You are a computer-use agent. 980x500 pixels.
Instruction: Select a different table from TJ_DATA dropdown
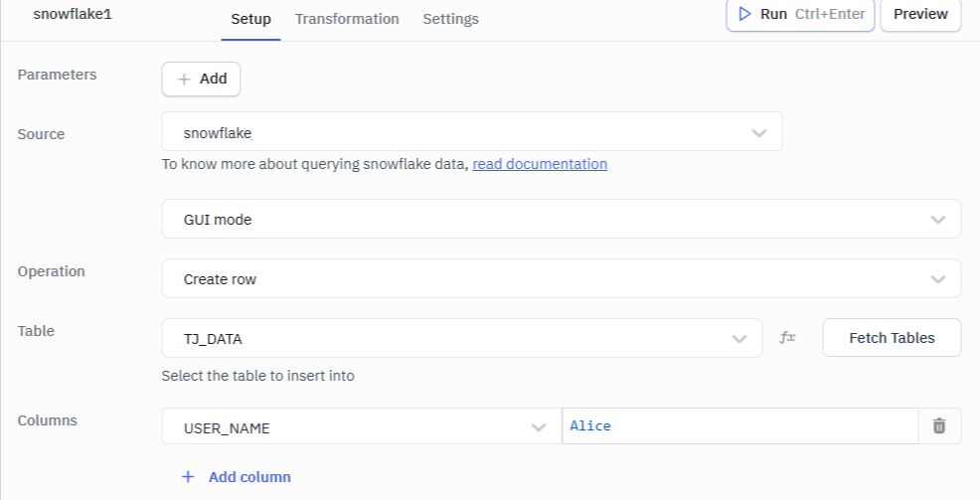click(462, 338)
